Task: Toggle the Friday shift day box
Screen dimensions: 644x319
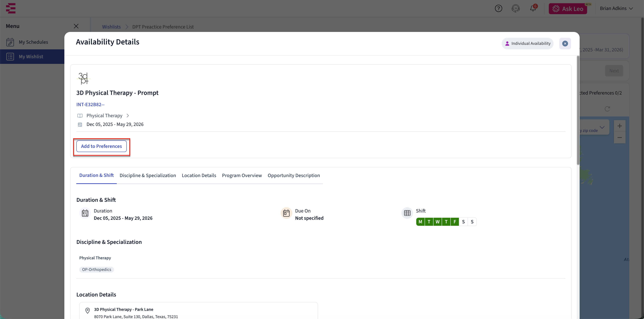Action: point(455,222)
